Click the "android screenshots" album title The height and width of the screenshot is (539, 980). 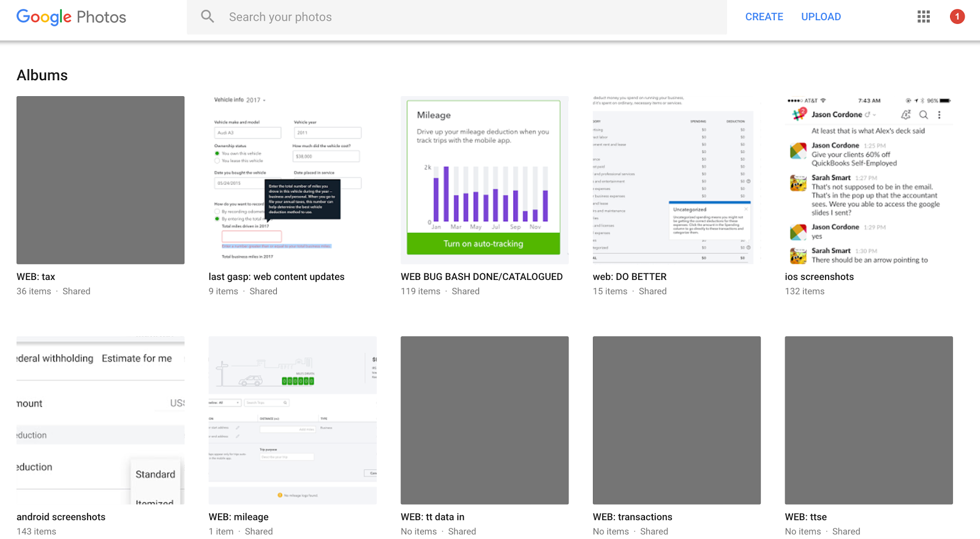(x=61, y=517)
